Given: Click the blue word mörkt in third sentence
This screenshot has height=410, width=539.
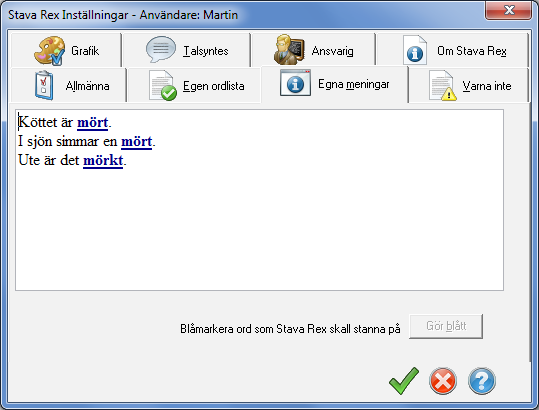Looking at the screenshot, I should 103,160.
